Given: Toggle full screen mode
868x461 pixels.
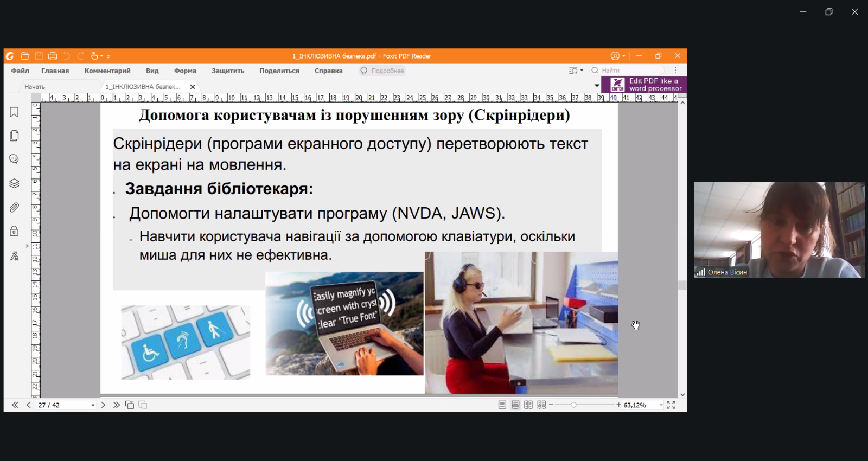Looking at the screenshot, I should click(x=671, y=405).
